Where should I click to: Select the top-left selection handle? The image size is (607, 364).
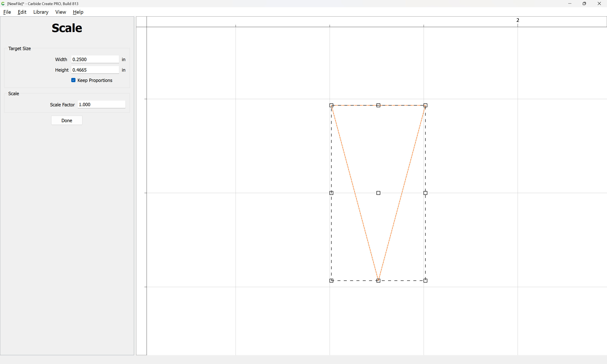click(331, 105)
